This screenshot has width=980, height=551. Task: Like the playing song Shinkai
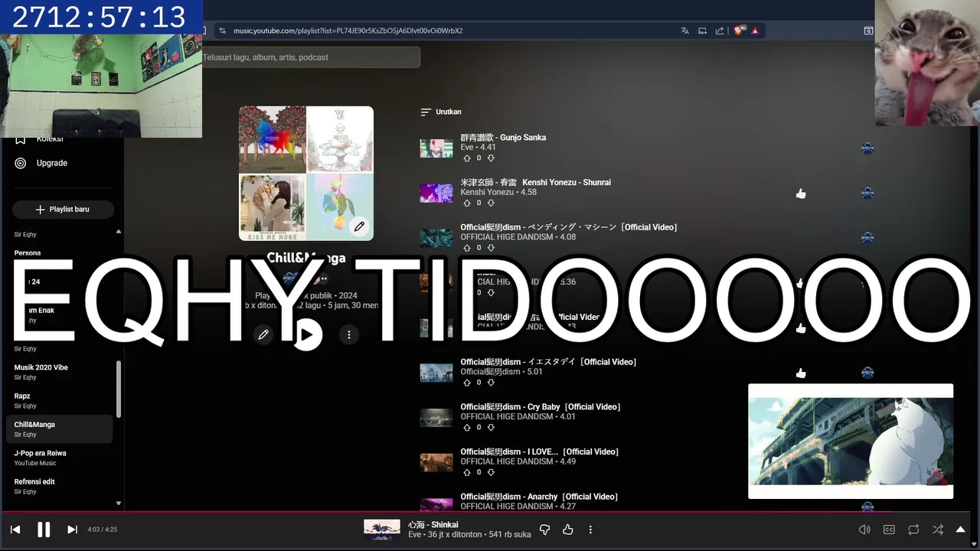point(568,530)
